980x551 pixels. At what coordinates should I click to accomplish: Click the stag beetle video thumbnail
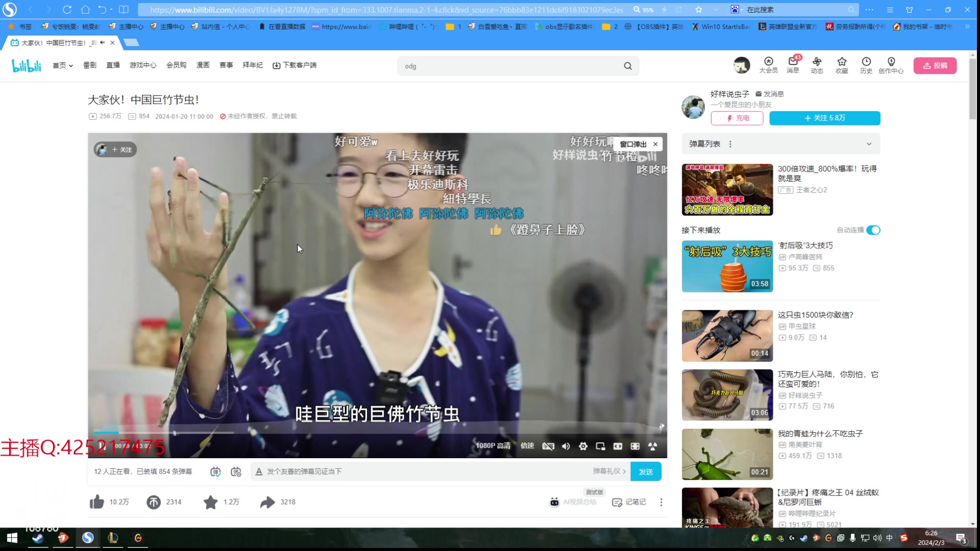click(727, 336)
